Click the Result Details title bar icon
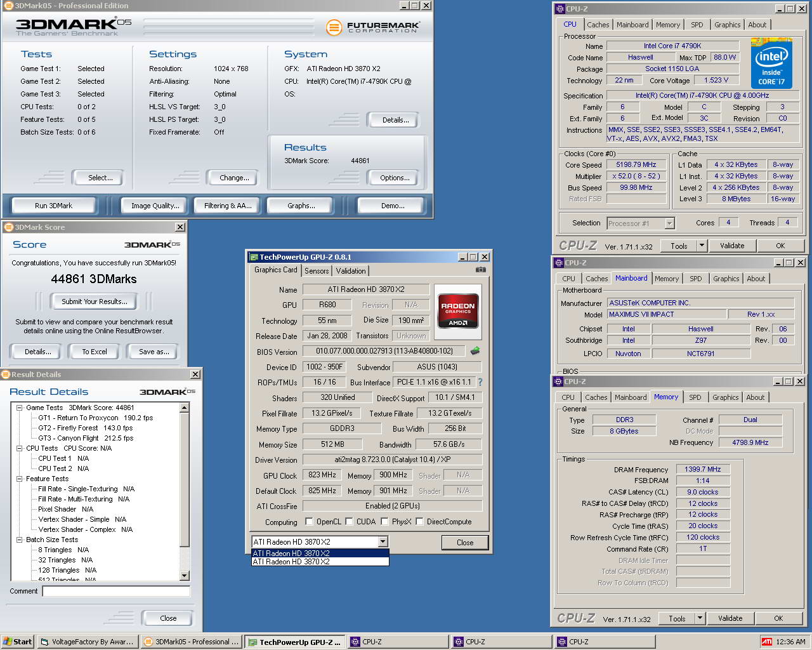 [x=6, y=375]
